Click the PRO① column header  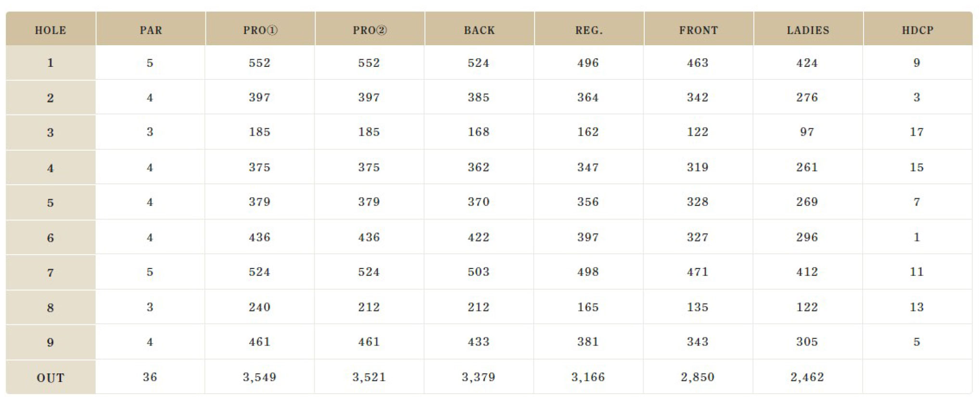pos(260,29)
